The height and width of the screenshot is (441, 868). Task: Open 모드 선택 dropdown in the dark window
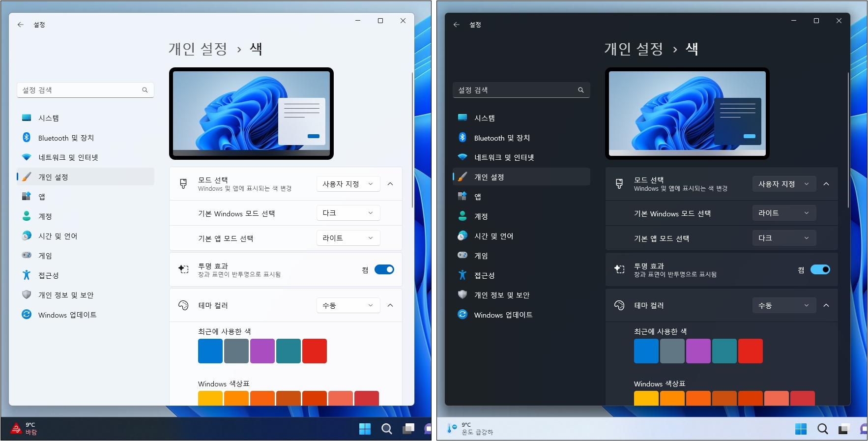pos(784,184)
